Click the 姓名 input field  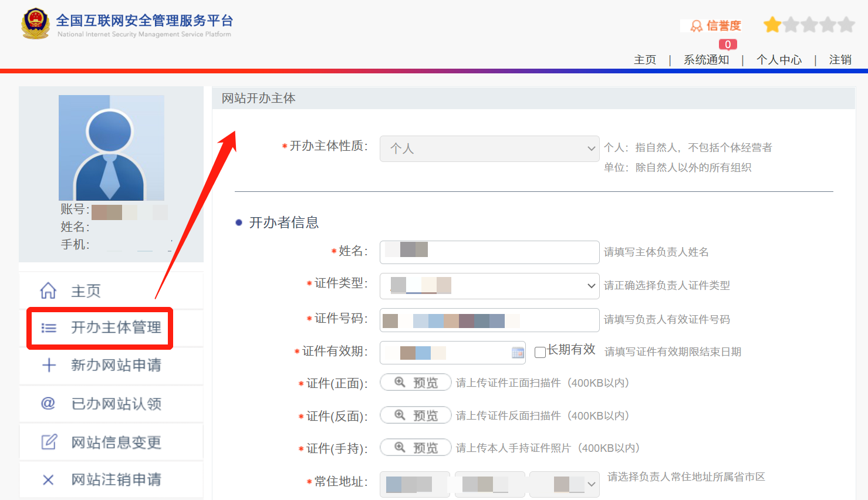[x=489, y=252]
